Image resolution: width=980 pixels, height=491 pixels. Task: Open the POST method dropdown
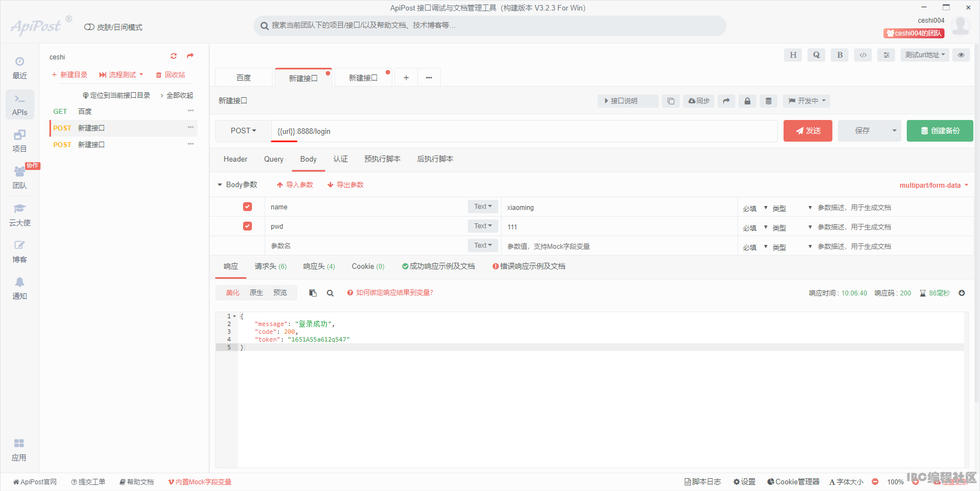tap(243, 131)
